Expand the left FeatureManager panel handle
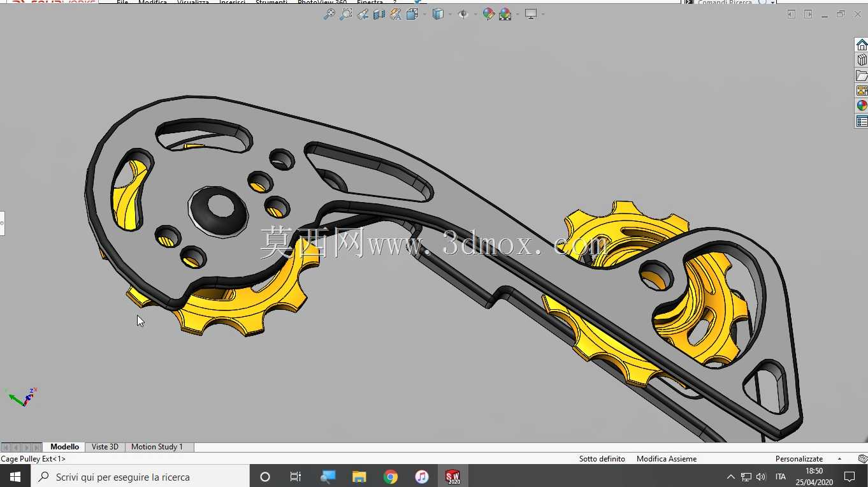Image resolution: width=868 pixels, height=487 pixels. [x=2, y=223]
